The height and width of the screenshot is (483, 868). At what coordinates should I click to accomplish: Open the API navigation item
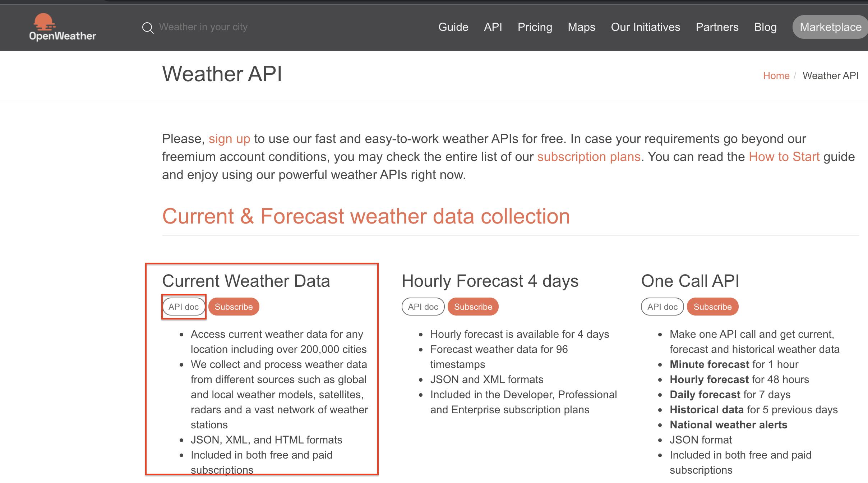493,27
